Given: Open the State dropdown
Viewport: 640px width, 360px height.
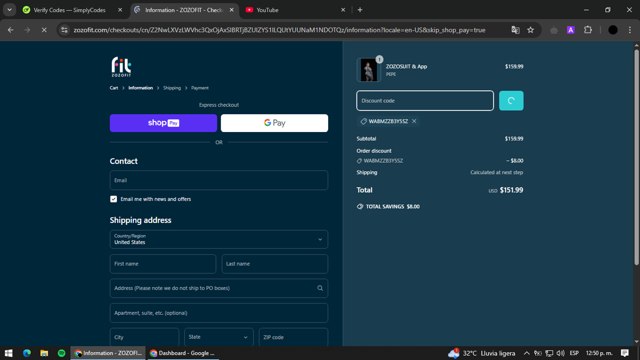Looking at the screenshot, I should click(219, 337).
